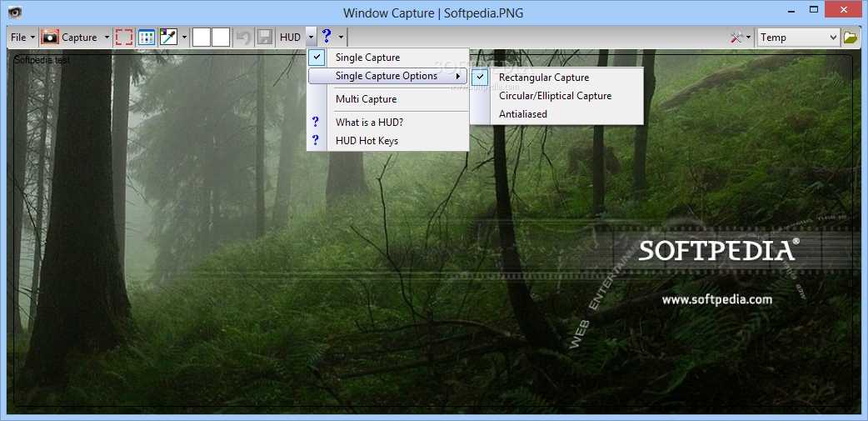The height and width of the screenshot is (421, 868).
Task: Click the eye application icon in title bar
Action: tap(15, 11)
